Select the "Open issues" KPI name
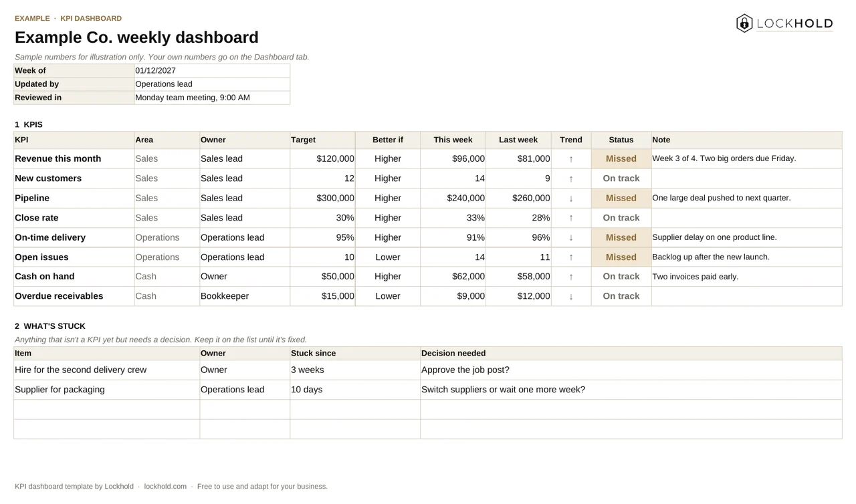856x504 pixels. point(41,257)
